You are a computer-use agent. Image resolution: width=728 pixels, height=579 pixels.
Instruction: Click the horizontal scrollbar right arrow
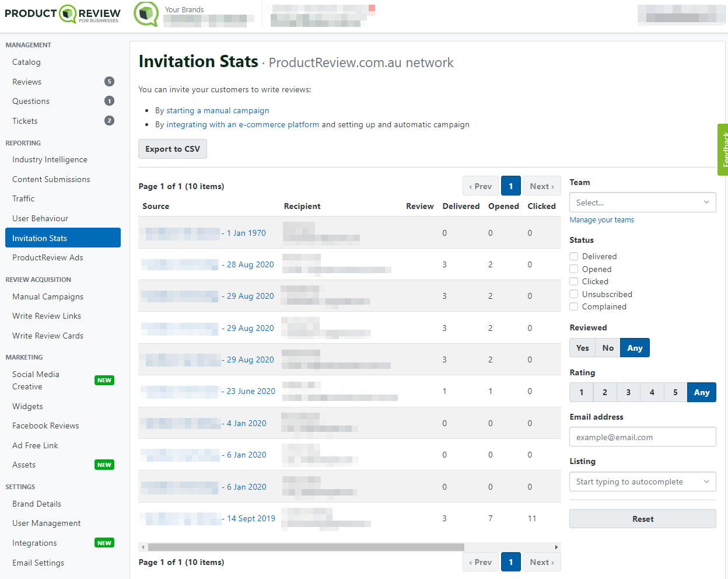click(x=556, y=547)
